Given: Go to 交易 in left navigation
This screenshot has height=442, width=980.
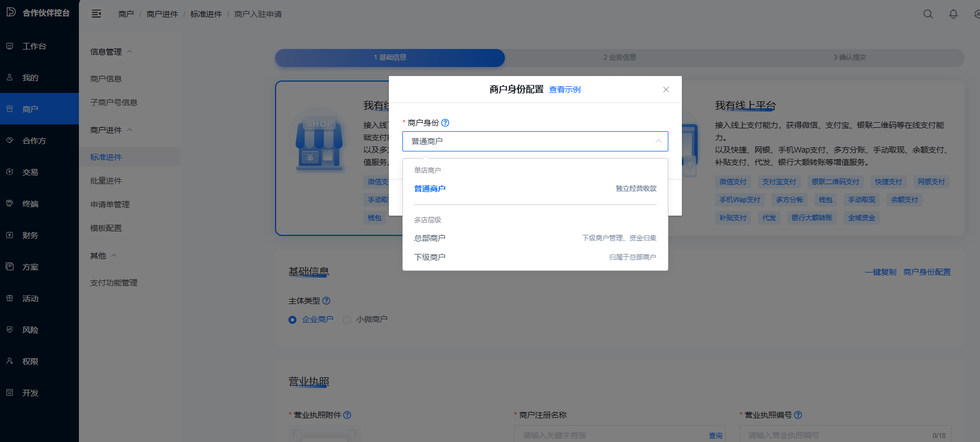Looking at the screenshot, I should point(30,172).
